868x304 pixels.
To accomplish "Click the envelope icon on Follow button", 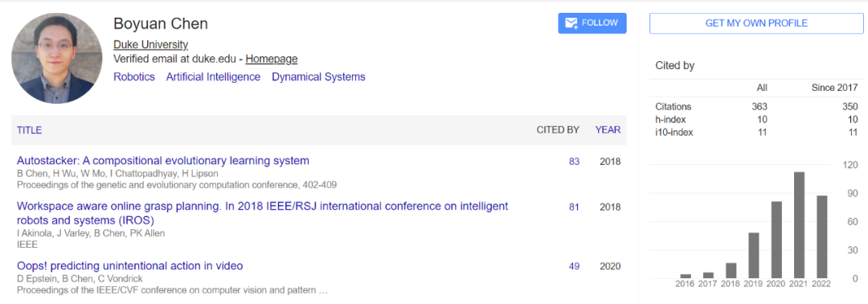I will pyautogui.click(x=571, y=23).
